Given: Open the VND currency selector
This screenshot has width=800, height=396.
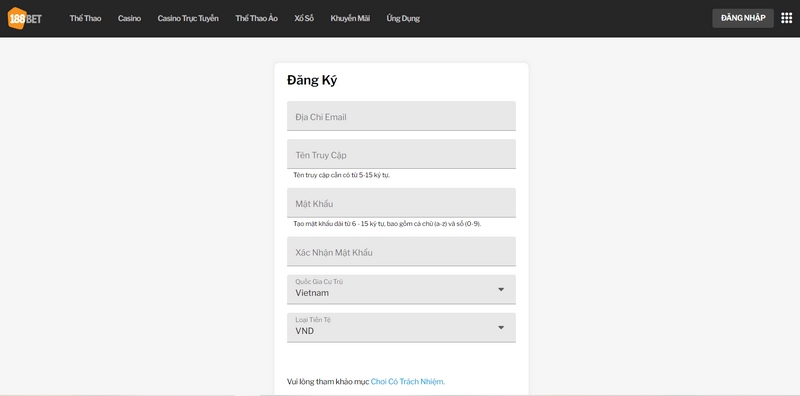Looking at the screenshot, I should point(401,328).
